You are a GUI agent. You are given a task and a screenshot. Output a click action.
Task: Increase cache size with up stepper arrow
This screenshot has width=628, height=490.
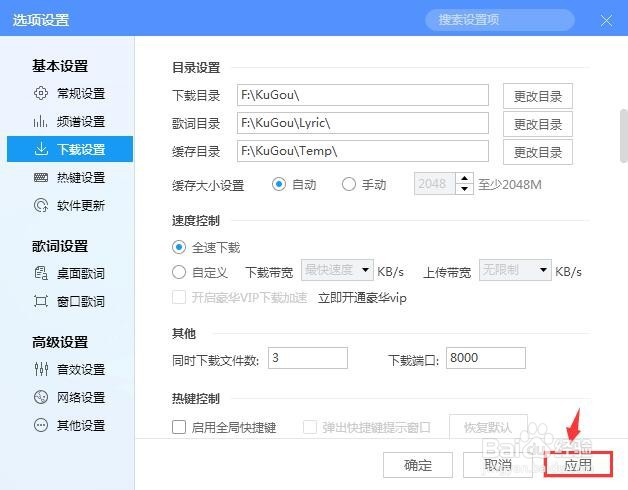pos(465,178)
